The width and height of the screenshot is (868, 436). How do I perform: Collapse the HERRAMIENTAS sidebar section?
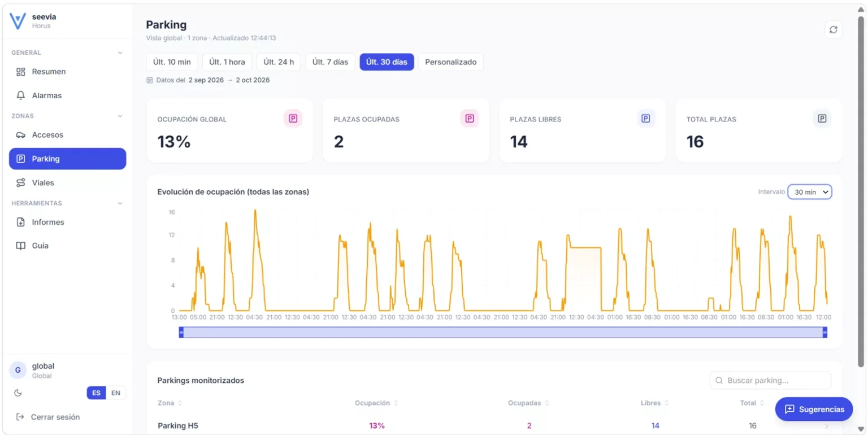pyautogui.click(x=120, y=203)
